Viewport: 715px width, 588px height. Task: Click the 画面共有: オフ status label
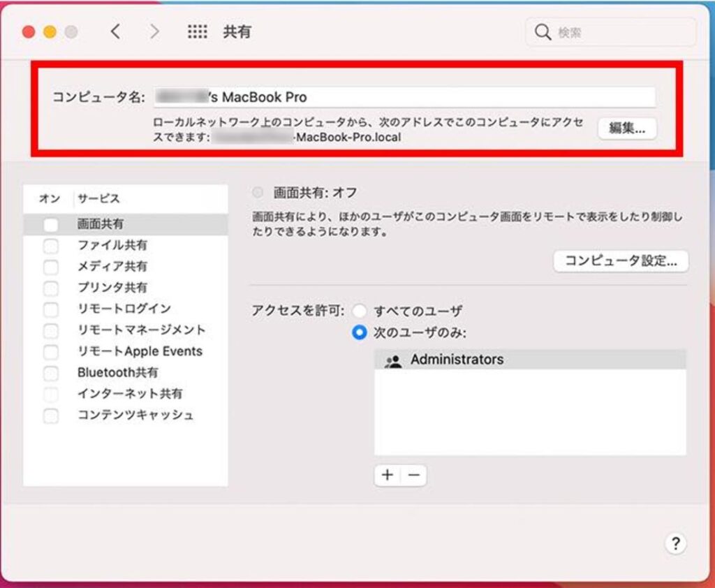tap(315, 193)
